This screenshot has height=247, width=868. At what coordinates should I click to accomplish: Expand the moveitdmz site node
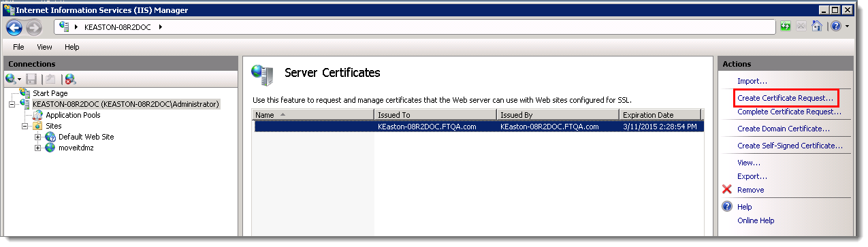38,148
